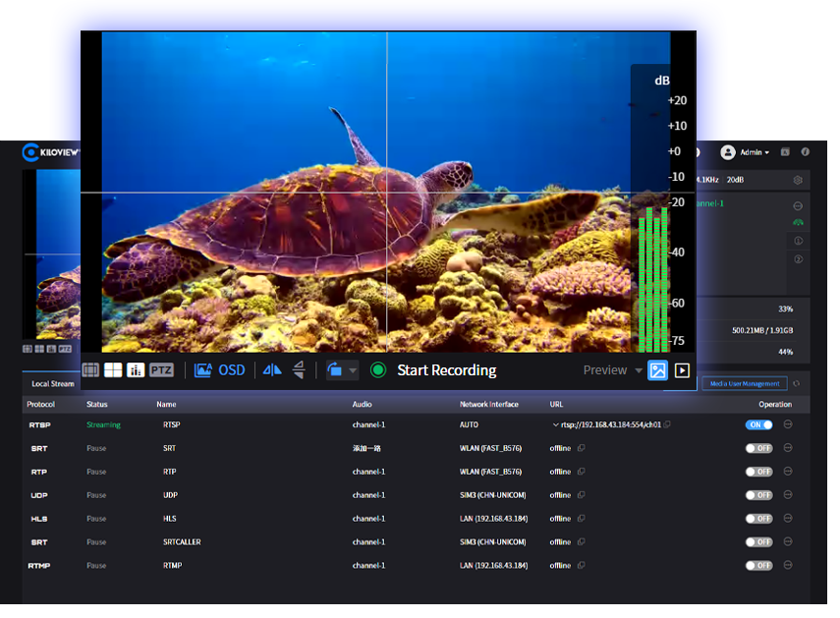Enable the HLS stream toggle
This screenshot has width=840, height=618.
coord(758,519)
